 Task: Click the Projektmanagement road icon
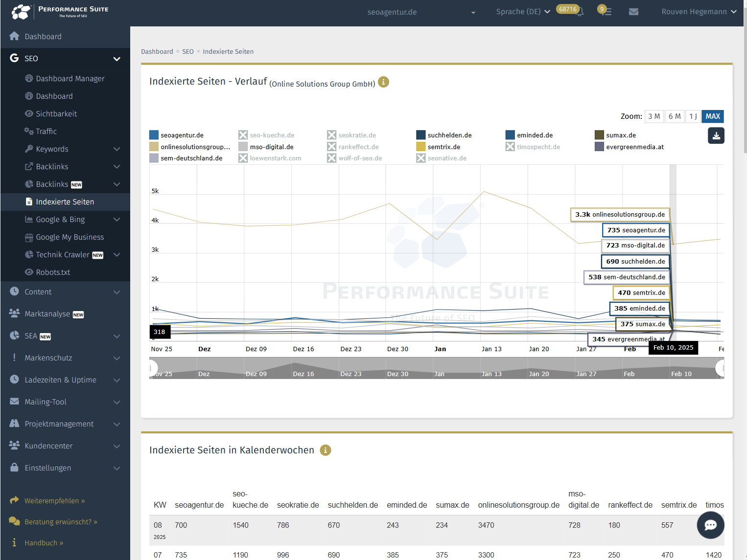[14, 424]
